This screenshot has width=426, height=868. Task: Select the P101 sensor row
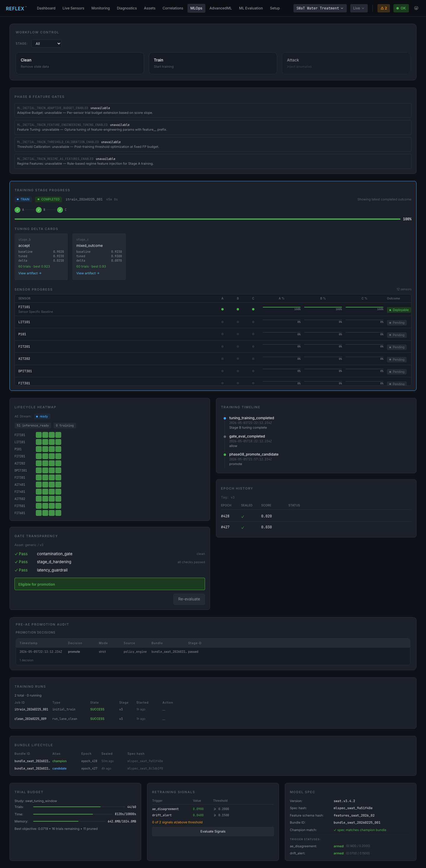[213, 334]
